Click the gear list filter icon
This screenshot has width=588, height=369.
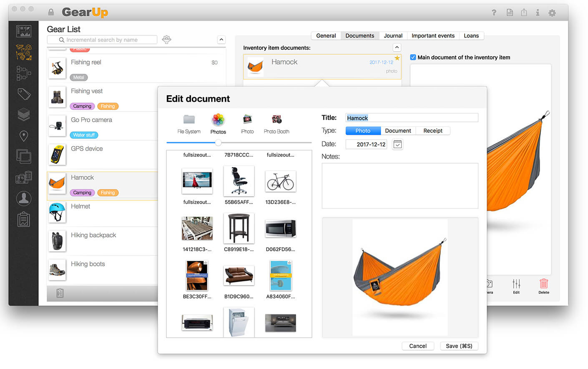(166, 40)
